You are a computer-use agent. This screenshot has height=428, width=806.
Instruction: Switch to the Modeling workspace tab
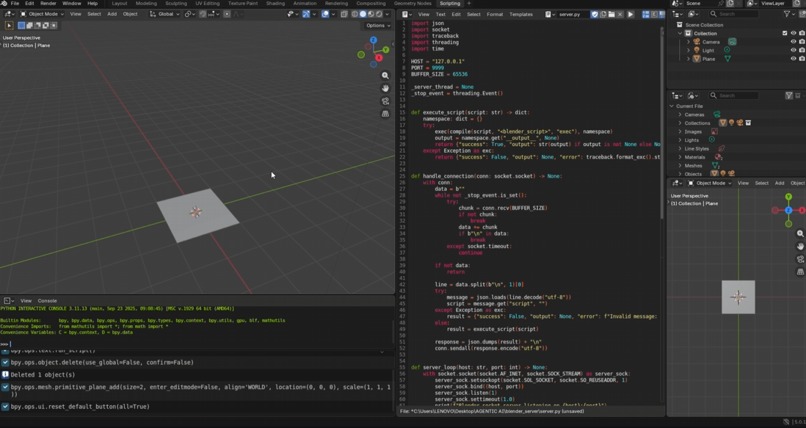tap(146, 3)
